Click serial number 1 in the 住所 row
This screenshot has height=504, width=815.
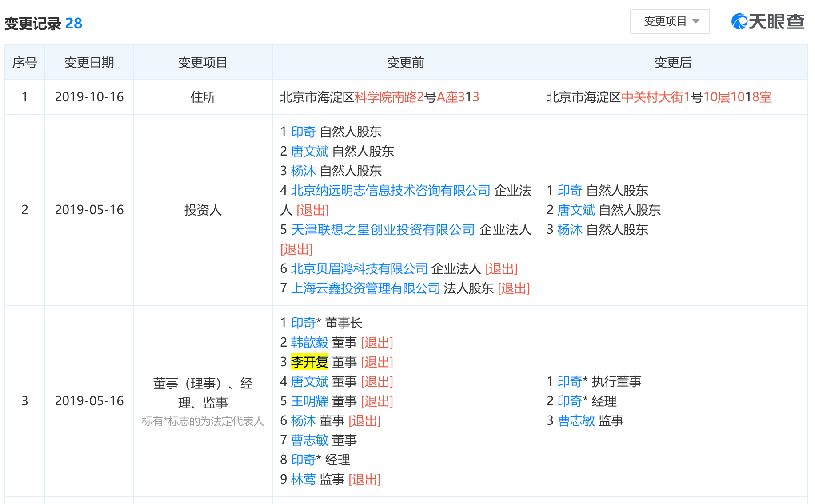[x=25, y=97]
